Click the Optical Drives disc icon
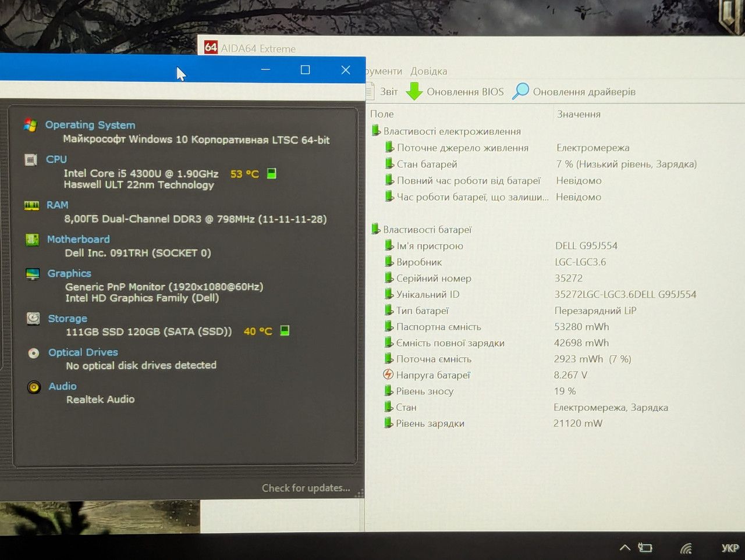 [x=34, y=353]
